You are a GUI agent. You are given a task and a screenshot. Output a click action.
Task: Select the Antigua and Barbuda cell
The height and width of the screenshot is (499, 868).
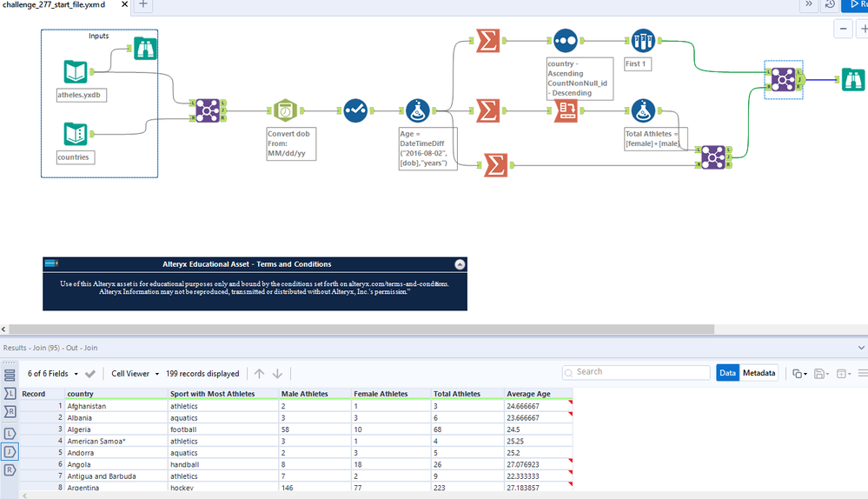tap(116, 476)
